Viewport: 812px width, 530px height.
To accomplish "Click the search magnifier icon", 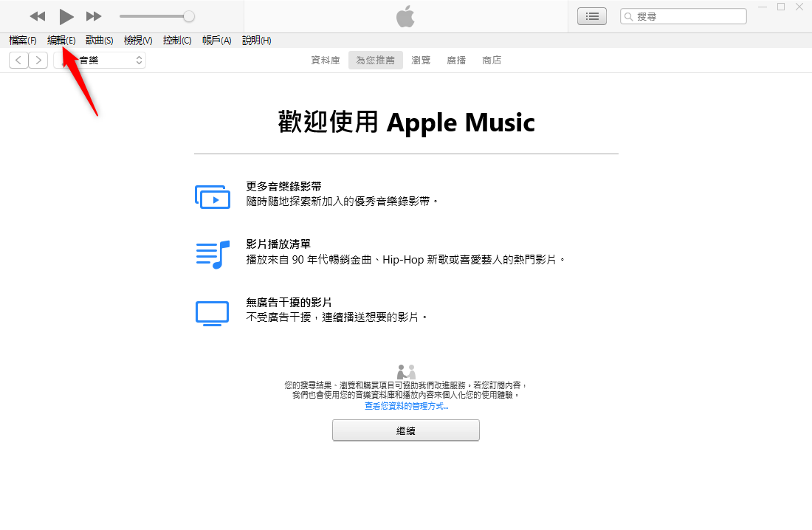I will (629, 16).
